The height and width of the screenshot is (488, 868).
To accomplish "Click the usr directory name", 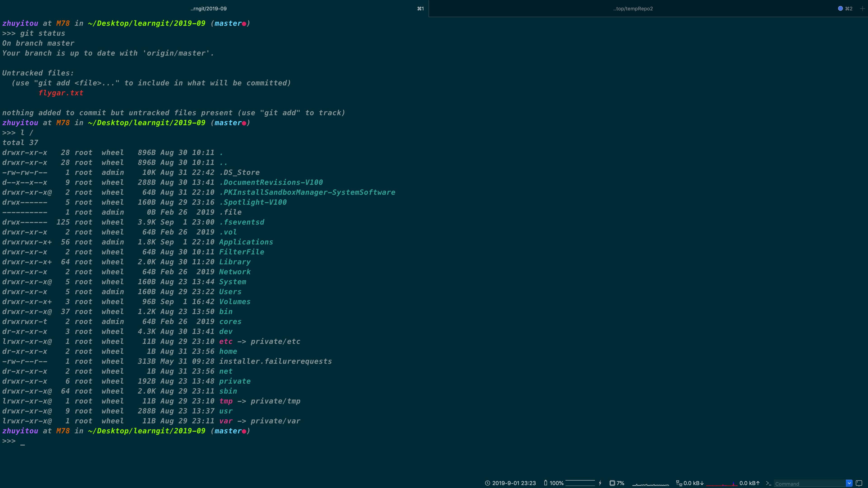I will (226, 411).
